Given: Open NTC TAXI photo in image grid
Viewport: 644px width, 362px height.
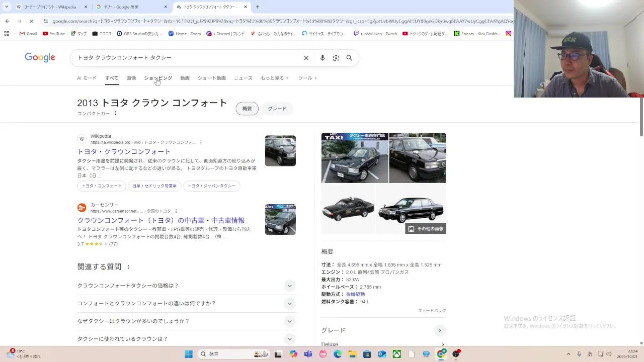Looking at the screenshot, I should coord(355,158).
